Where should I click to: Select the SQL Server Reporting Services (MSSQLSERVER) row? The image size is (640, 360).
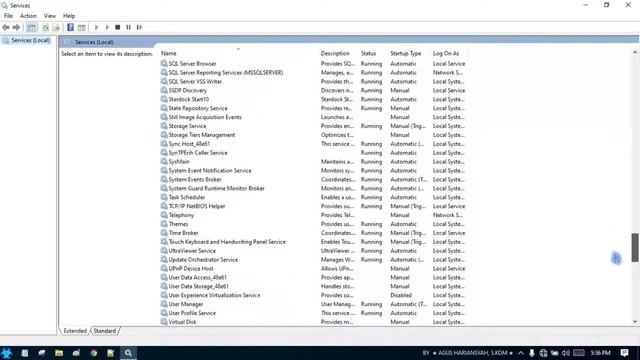click(313, 72)
